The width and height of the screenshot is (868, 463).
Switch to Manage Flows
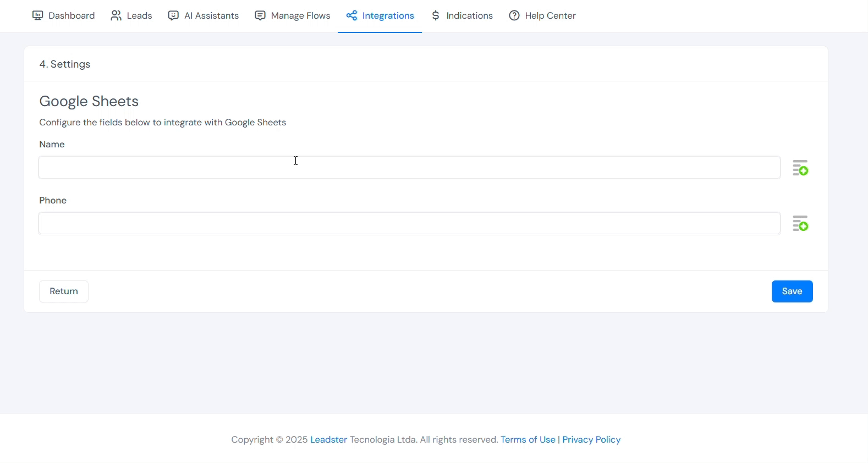[x=293, y=15]
